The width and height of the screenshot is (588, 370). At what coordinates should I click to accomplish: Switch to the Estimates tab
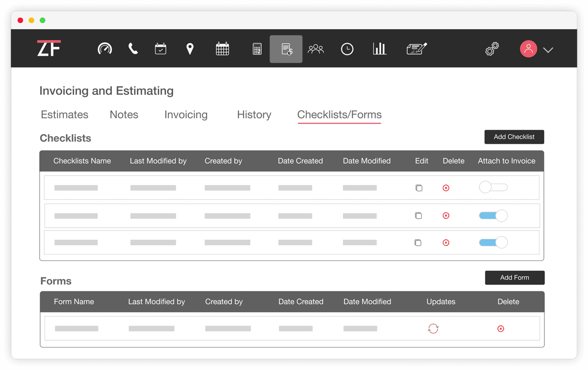pos(65,115)
